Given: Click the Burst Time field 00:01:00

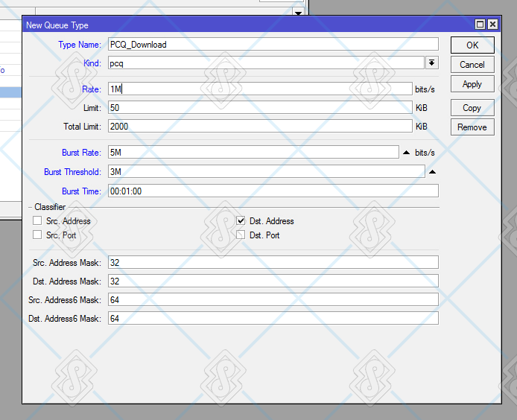Looking at the screenshot, I should 273,191.
